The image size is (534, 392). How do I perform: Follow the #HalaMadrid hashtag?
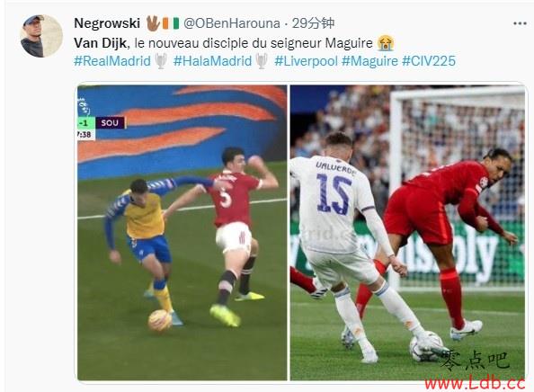click(x=212, y=61)
